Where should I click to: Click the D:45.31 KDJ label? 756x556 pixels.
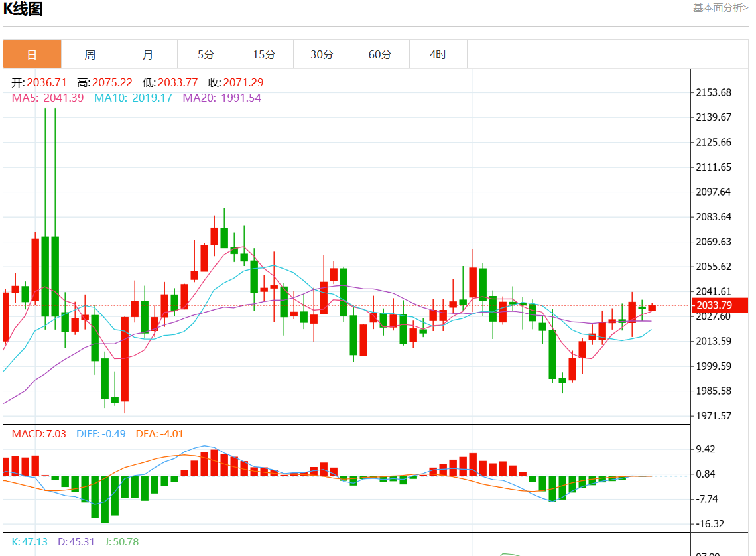click(x=76, y=541)
